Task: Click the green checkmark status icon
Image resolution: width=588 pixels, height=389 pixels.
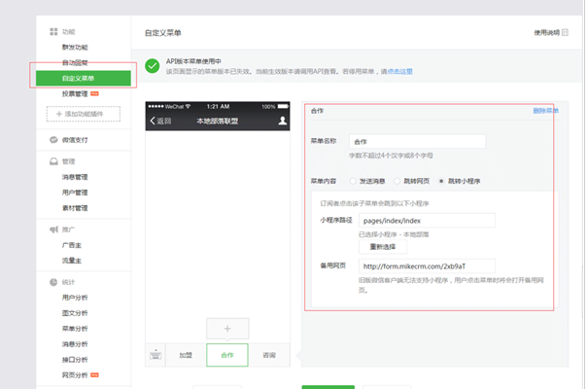Action: 153,66
